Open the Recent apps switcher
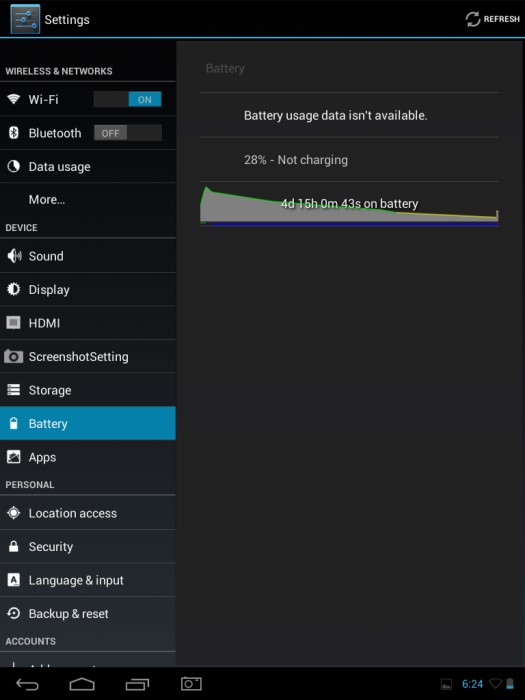Viewport: 525px width, 700px height. point(137,684)
